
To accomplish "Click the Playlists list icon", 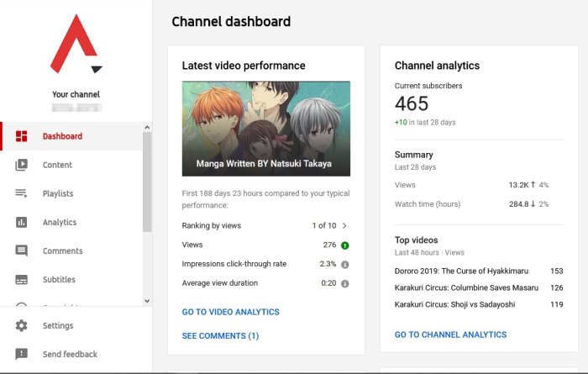I will [21, 193].
